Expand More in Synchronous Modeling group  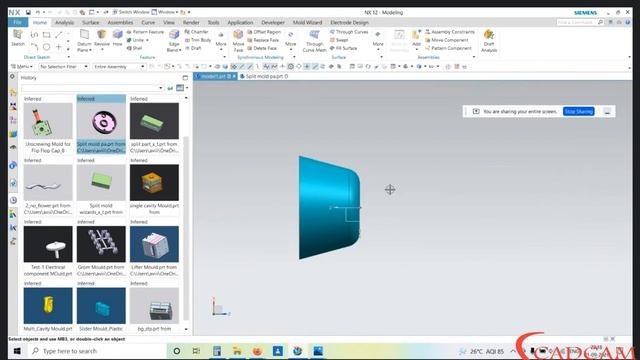tap(291, 40)
